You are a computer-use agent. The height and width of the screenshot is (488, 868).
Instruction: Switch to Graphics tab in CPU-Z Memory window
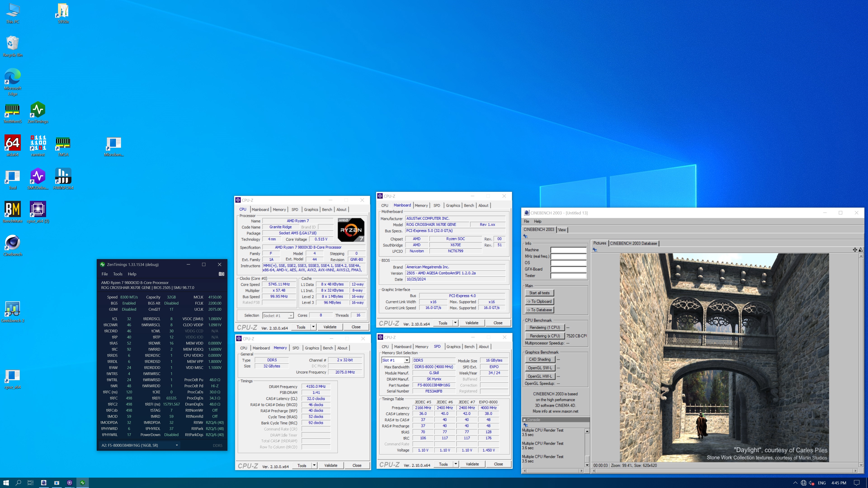pyautogui.click(x=312, y=348)
